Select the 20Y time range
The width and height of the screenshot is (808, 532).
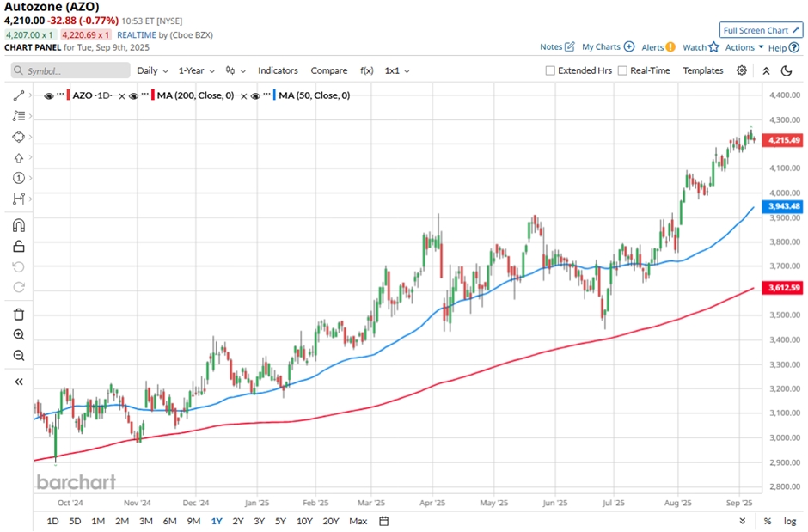coord(331,521)
